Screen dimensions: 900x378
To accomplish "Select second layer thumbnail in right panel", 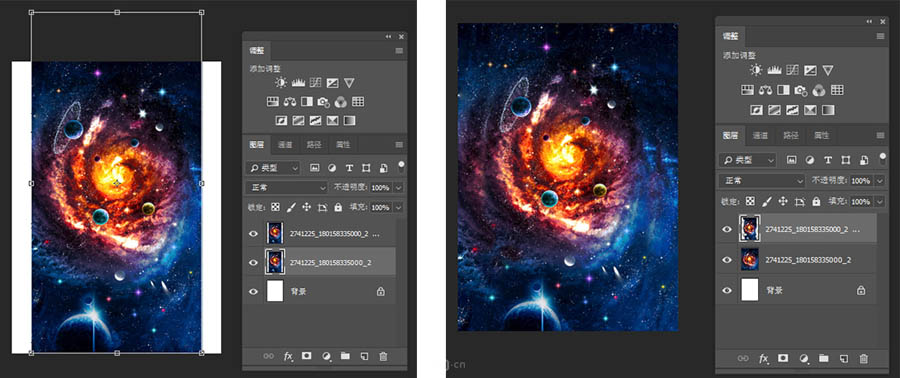I will pyautogui.click(x=750, y=260).
